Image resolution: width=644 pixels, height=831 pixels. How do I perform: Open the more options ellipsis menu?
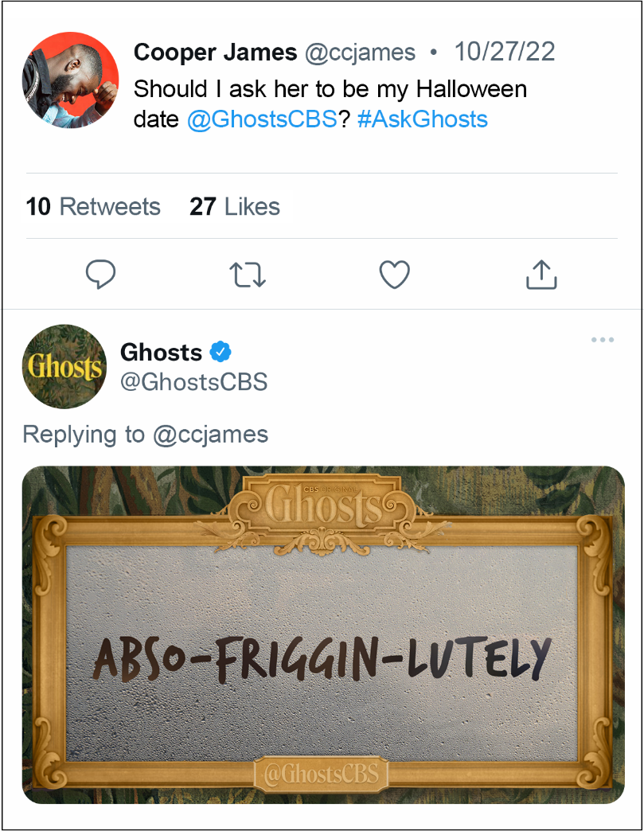tap(603, 339)
